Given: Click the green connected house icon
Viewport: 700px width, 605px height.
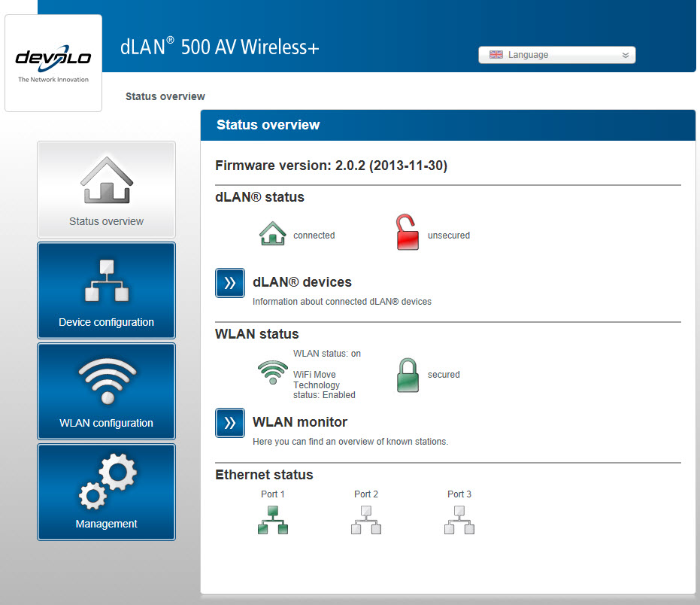Looking at the screenshot, I should tap(272, 233).
